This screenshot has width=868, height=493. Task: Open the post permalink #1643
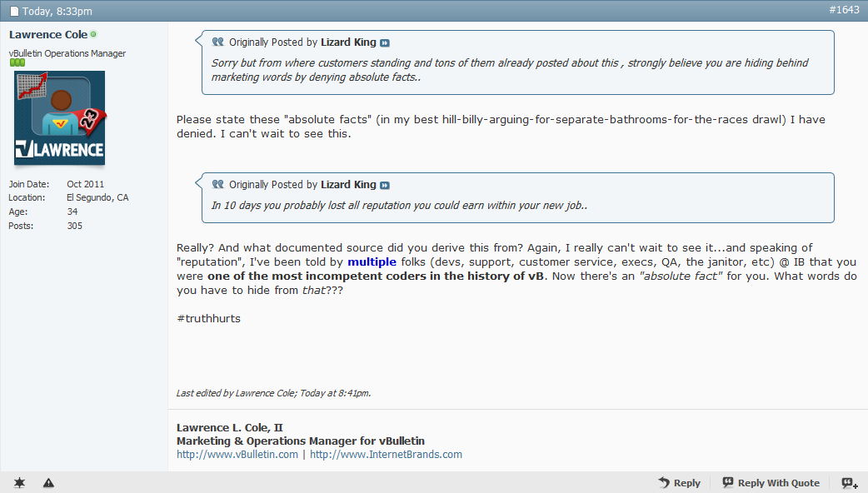point(844,10)
